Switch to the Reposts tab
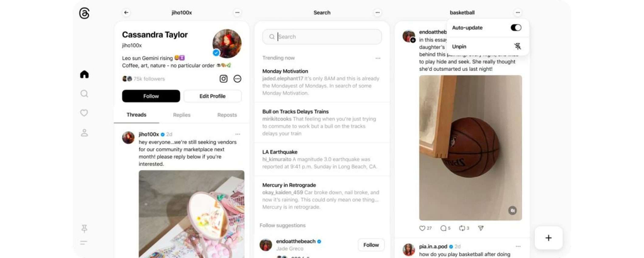 click(x=227, y=115)
